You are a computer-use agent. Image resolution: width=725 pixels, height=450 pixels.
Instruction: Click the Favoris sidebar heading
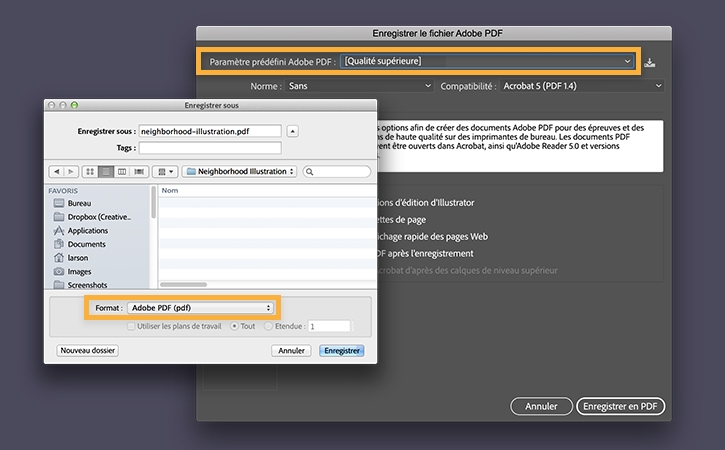click(x=63, y=191)
